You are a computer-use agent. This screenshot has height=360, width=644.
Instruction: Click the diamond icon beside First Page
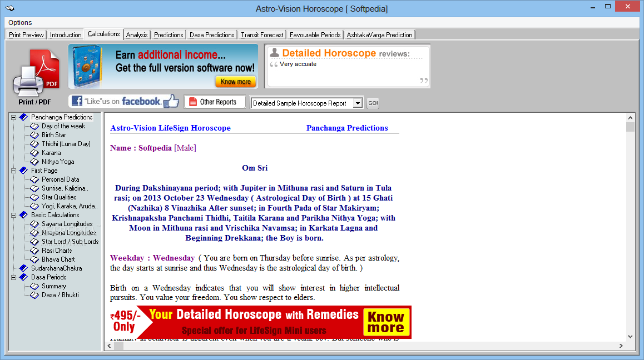[24, 171]
